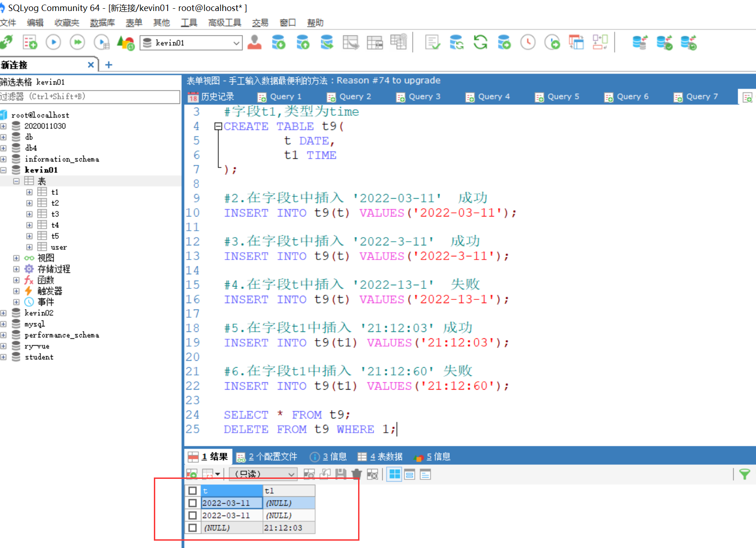This screenshot has height=548, width=756.
Task: Click the save changes floppy icon in results
Action: click(341, 474)
